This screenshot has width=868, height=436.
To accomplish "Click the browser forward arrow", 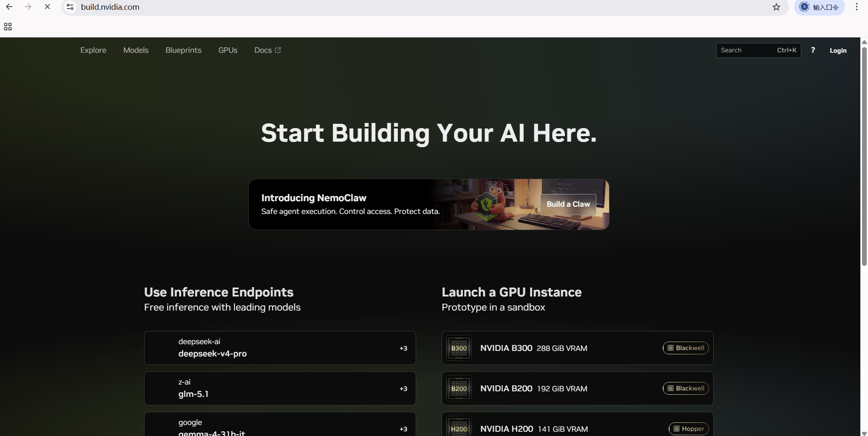I will pyautogui.click(x=28, y=7).
